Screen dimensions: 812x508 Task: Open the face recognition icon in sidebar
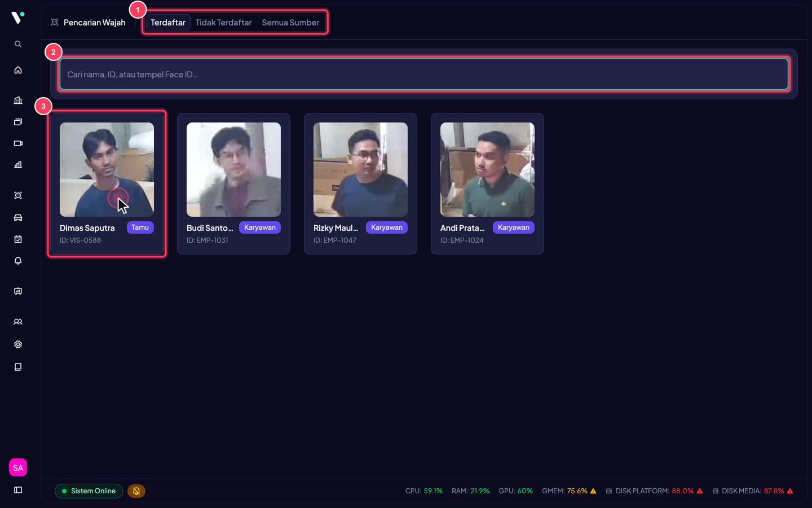point(18,195)
